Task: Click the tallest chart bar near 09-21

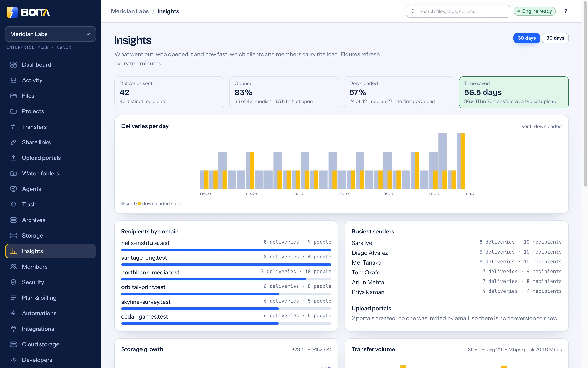Action: [x=463, y=161]
